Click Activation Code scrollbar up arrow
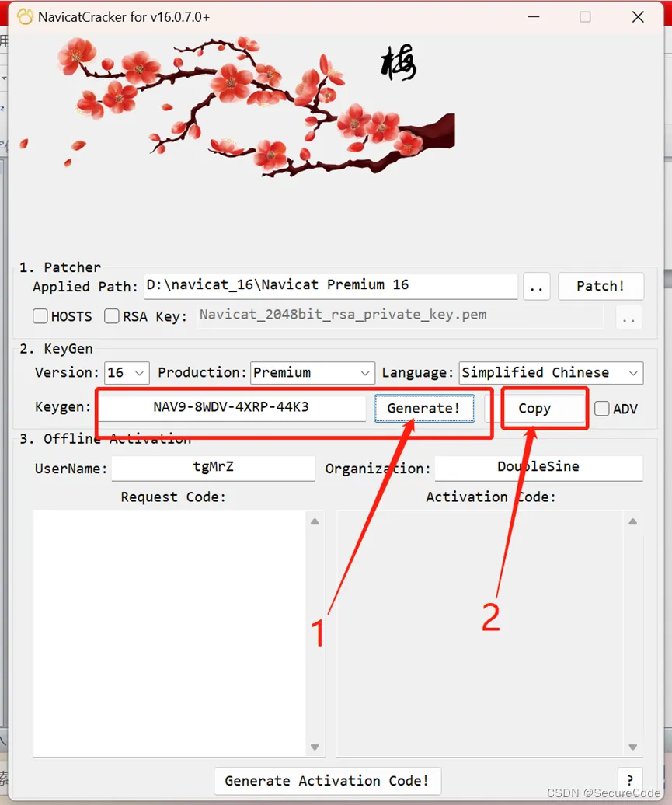Screen dimensions: 672x805 [x=633, y=521]
